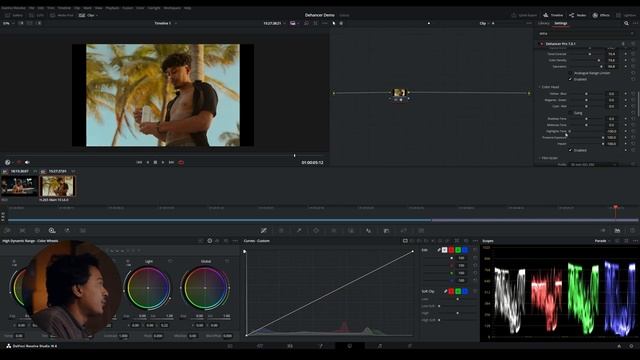
Task: Collapse the Film Grain section
Action: [540, 158]
